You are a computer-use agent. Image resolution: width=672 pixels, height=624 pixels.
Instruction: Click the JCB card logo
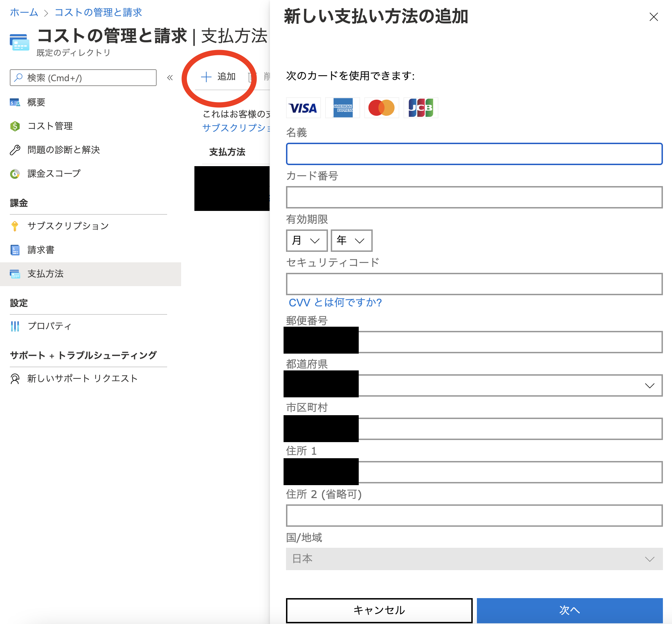click(x=421, y=108)
